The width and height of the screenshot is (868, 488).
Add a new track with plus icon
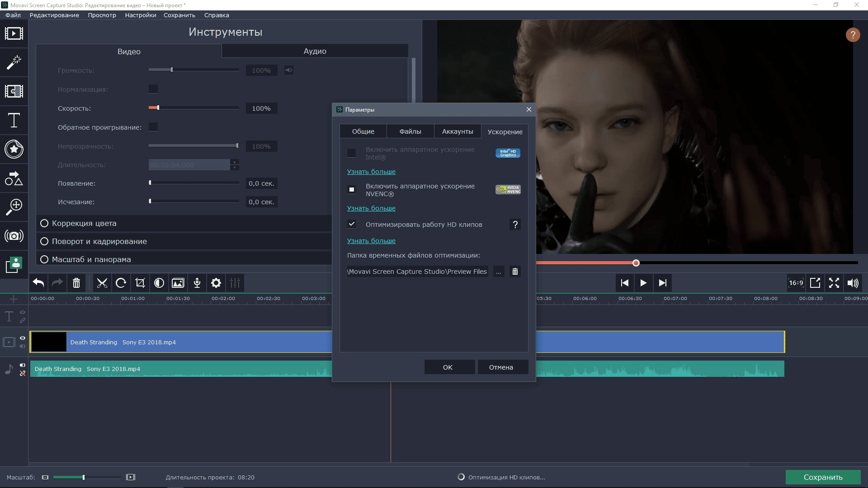[x=14, y=299]
